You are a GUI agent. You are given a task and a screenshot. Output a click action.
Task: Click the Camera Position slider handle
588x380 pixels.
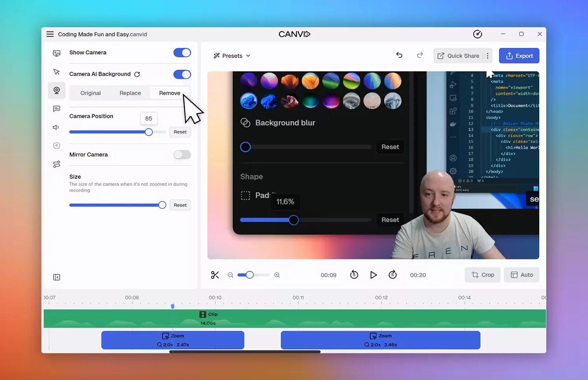coord(148,132)
